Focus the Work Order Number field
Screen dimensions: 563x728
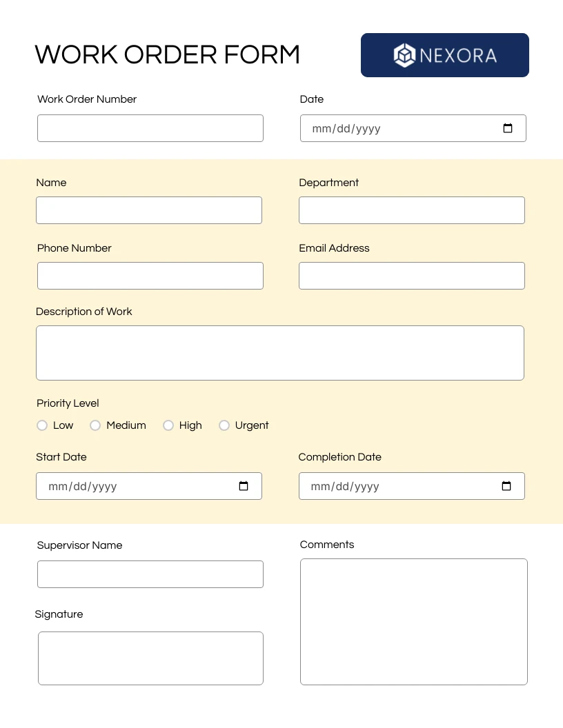click(x=150, y=128)
